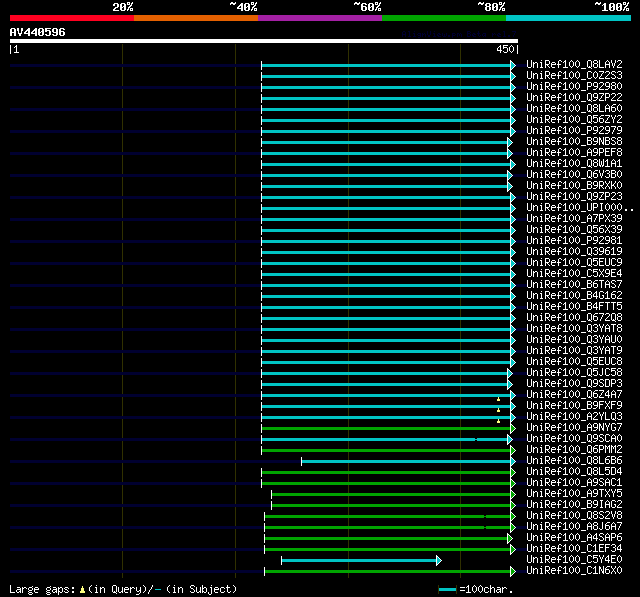Open the UniRef100_B4G162 hit label
This screenshot has width=640, height=597.
(574, 296)
